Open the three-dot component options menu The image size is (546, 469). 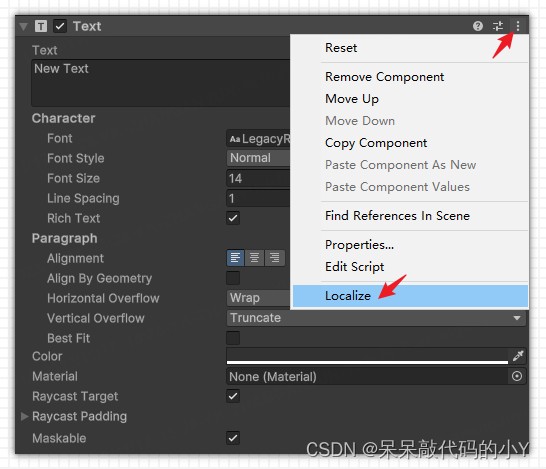[x=518, y=26]
